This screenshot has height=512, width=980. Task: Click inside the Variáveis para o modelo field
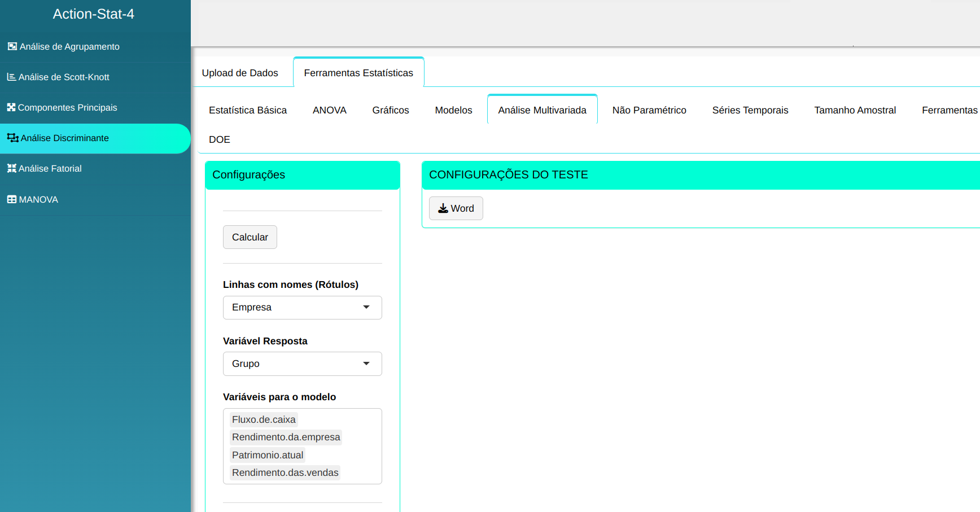pyautogui.click(x=361, y=446)
